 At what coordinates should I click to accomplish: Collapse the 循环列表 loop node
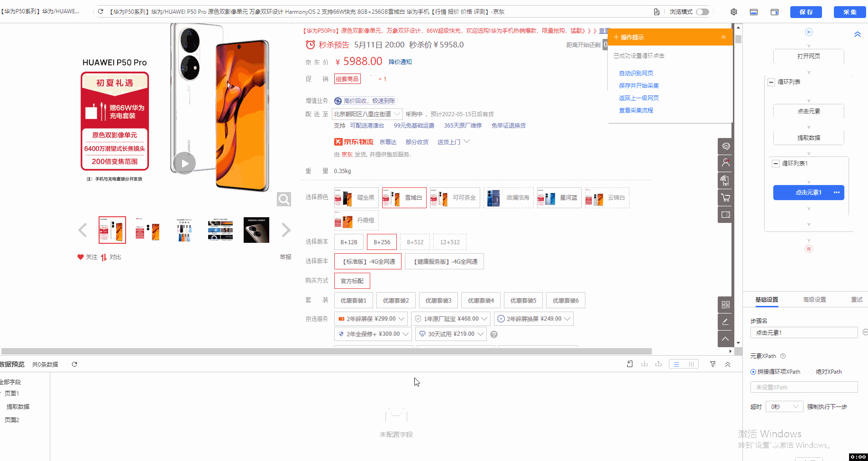tap(771, 82)
